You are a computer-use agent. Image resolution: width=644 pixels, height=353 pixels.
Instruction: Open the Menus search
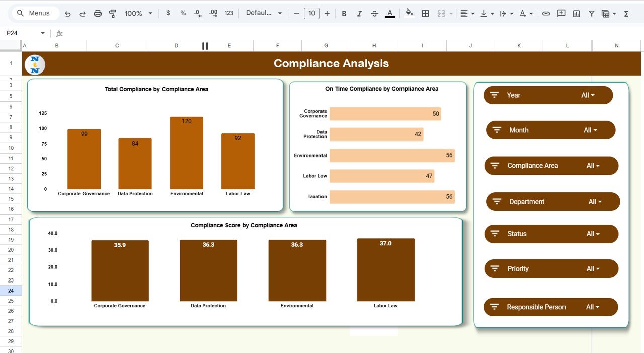click(x=34, y=13)
